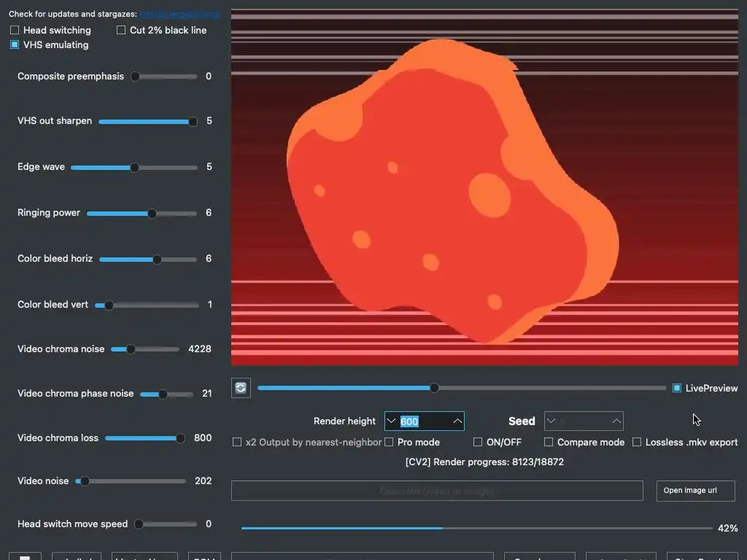Click the Open image url button
This screenshot has width=747, height=560.
(x=695, y=491)
